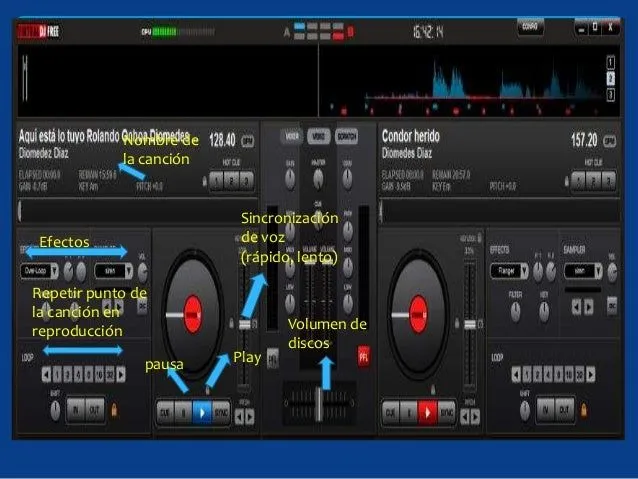Screen dimensions: 638x479
Task: Select 8-beat loop on right deck
Action: coord(558,374)
